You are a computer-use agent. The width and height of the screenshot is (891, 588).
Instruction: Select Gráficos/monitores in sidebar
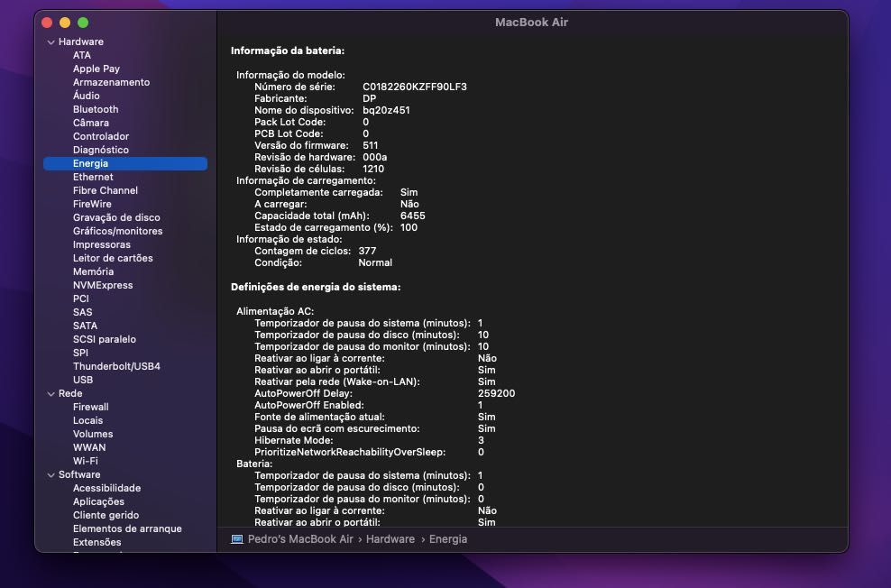[x=117, y=231]
